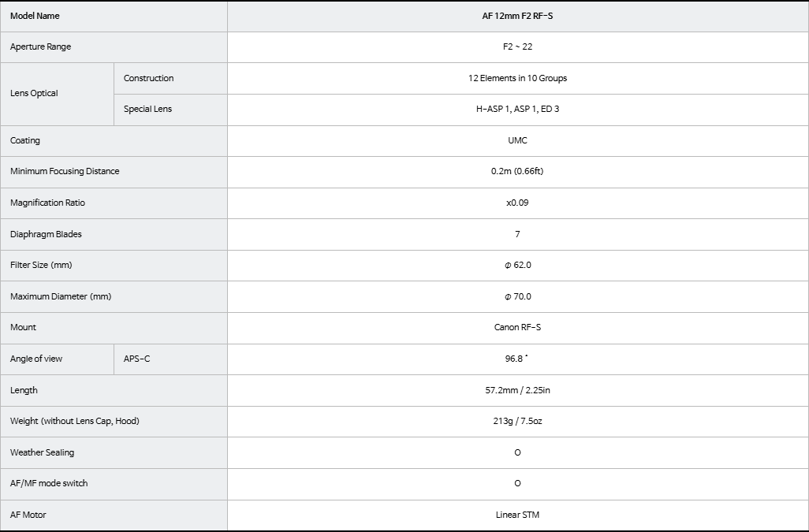Click the H-ASP 1, ASP 1, ED 3 value
The image size is (809, 532).
click(517, 110)
